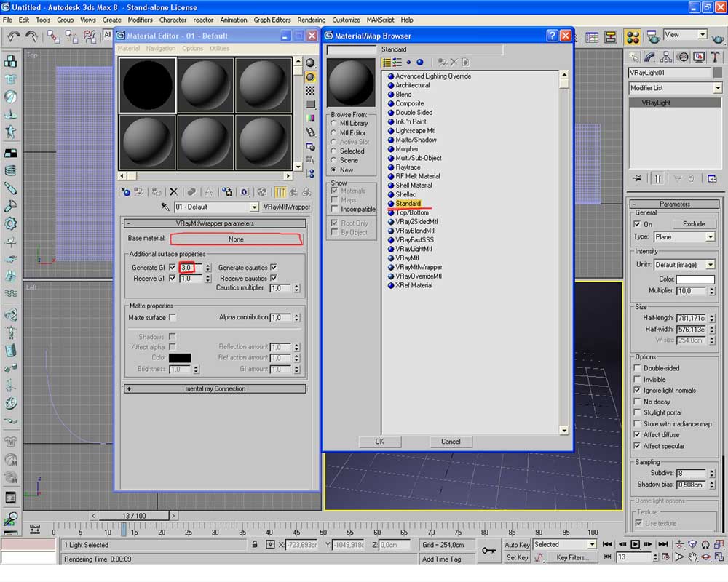The width and height of the screenshot is (728, 582).
Task: Enable the Double-sided light option
Action: (x=638, y=368)
